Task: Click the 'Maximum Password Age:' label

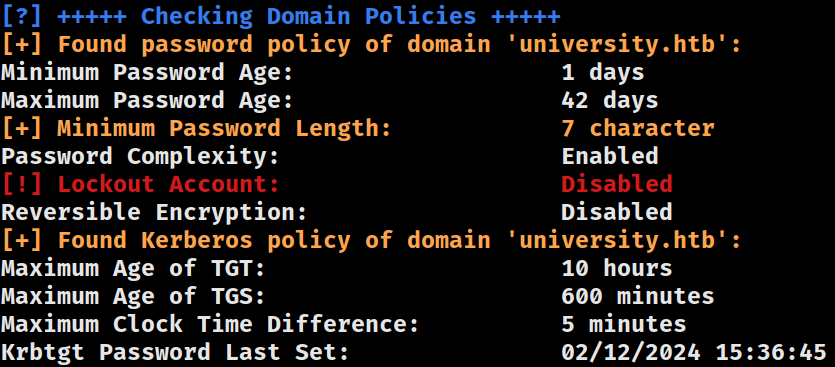Action: (x=148, y=100)
